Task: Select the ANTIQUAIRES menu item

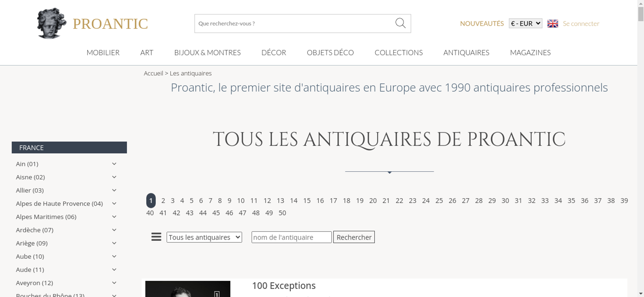Action: click(x=466, y=52)
